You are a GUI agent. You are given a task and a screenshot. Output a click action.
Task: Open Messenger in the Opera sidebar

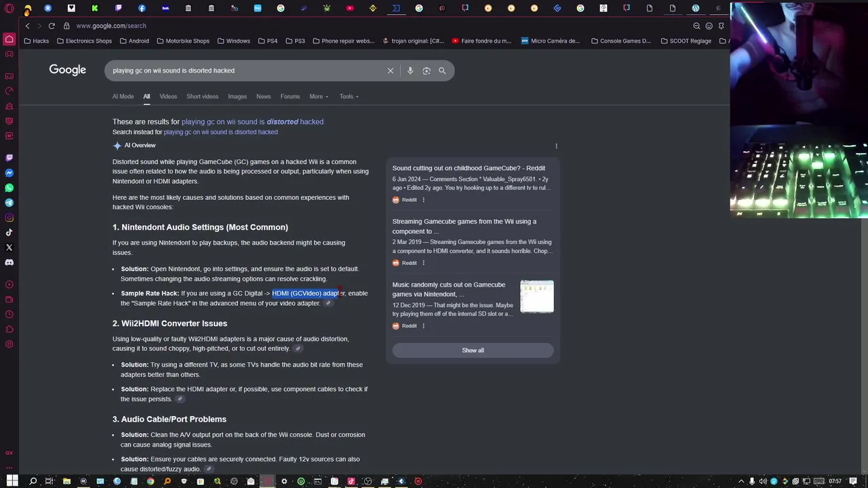click(x=9, y=173)
